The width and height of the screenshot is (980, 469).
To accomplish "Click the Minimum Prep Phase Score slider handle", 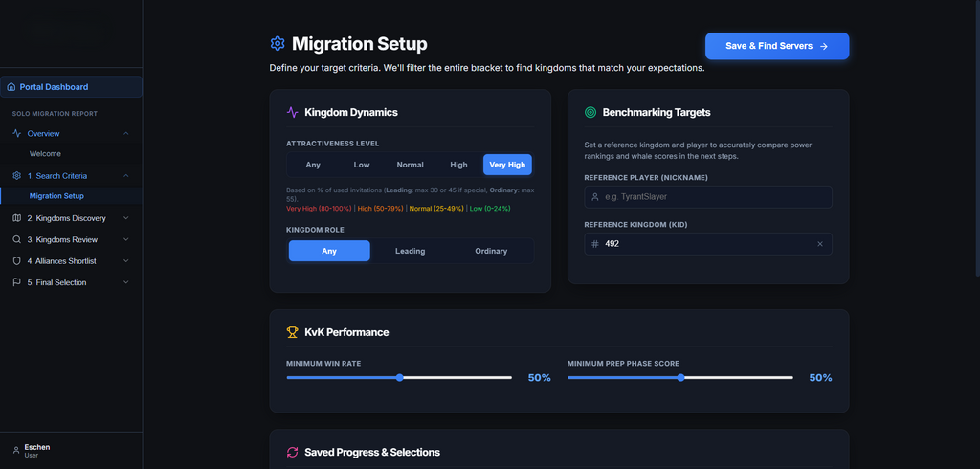I will click(x=680, y=378).
